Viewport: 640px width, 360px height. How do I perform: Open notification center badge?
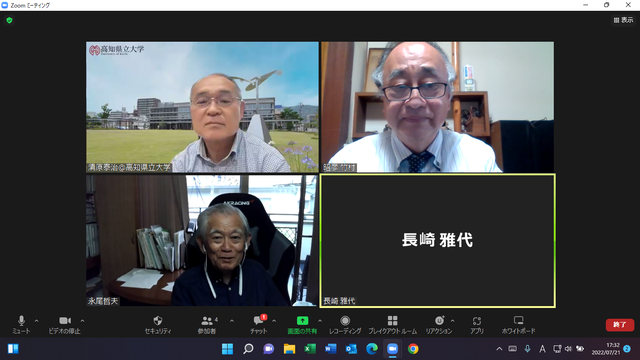pos(627,349)
